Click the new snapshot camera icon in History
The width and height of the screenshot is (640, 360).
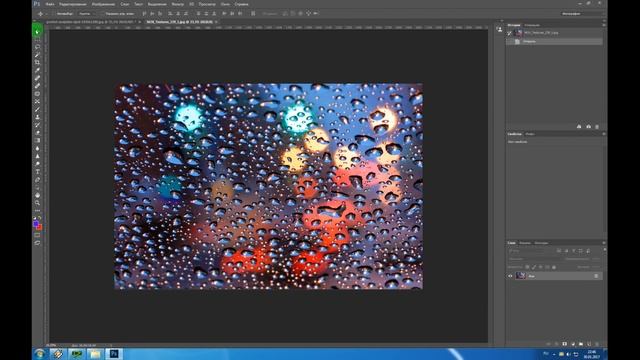point(588,127)
